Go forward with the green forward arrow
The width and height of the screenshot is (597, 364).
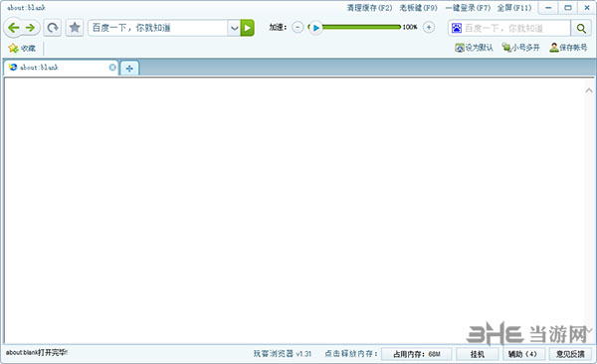pos(30,28)
